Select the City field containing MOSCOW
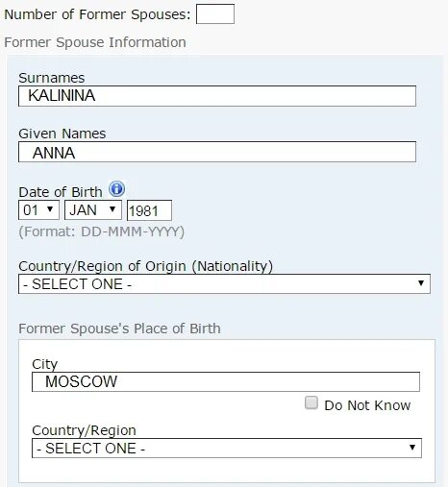Image resolution: width=448 pixels, height=487 pixels. tap(226, 381)
